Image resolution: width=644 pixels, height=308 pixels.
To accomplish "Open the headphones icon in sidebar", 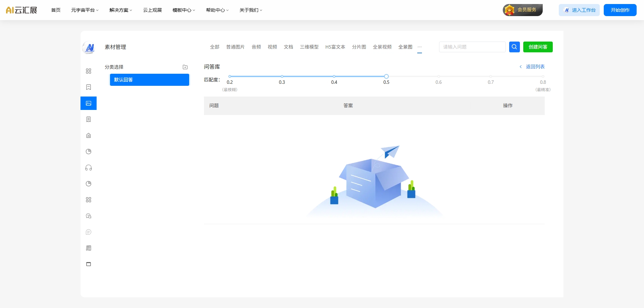I will 89,168.
